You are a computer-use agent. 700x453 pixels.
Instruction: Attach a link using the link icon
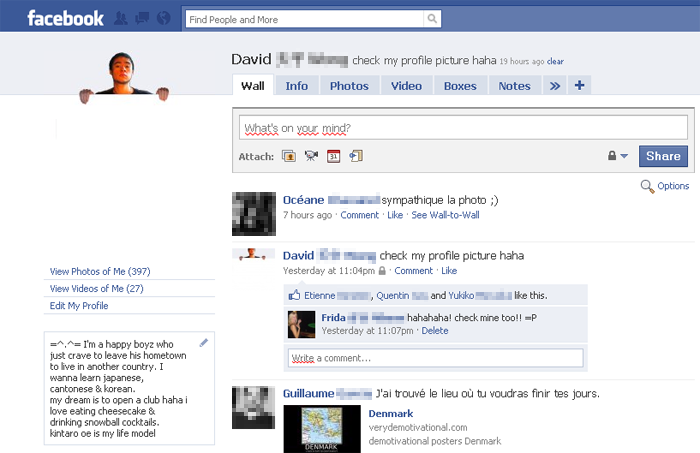point(356,156)
